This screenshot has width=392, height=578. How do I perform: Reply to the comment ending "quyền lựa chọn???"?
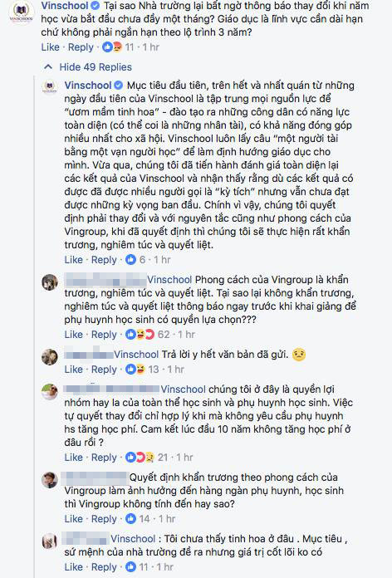104,335
